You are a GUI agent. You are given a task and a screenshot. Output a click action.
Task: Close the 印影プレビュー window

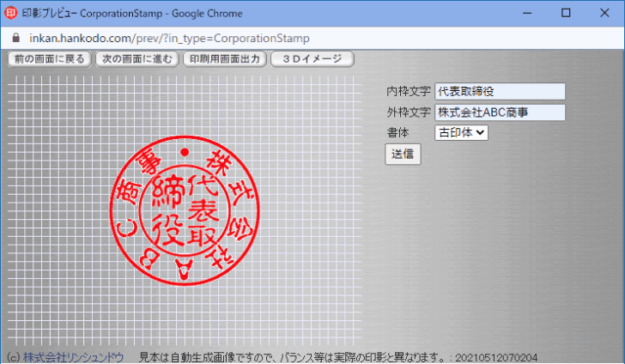click(x=604, y=14)
